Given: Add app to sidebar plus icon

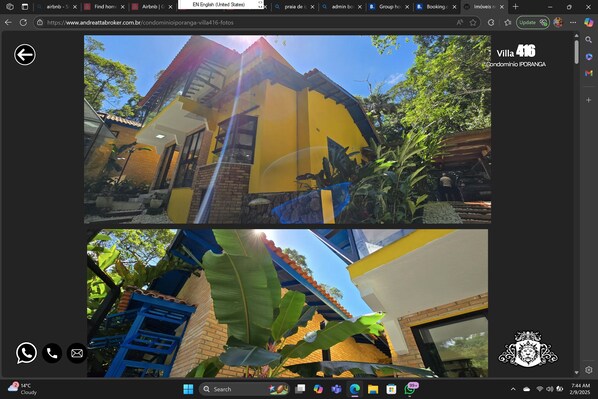Looking at the screenshot, I should pos(588,100).
